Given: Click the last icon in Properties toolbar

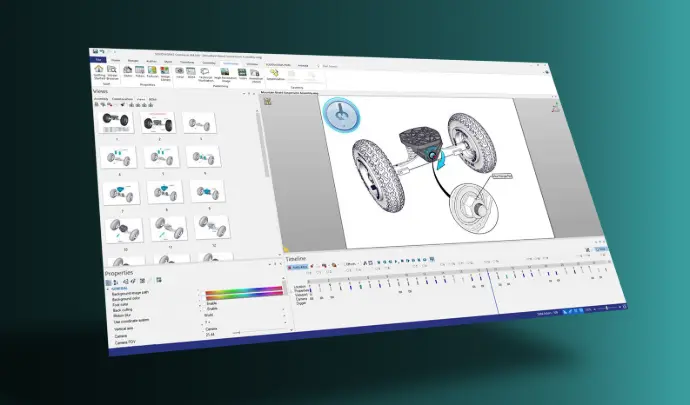Looking at the screenshot, I should point(159,280).
